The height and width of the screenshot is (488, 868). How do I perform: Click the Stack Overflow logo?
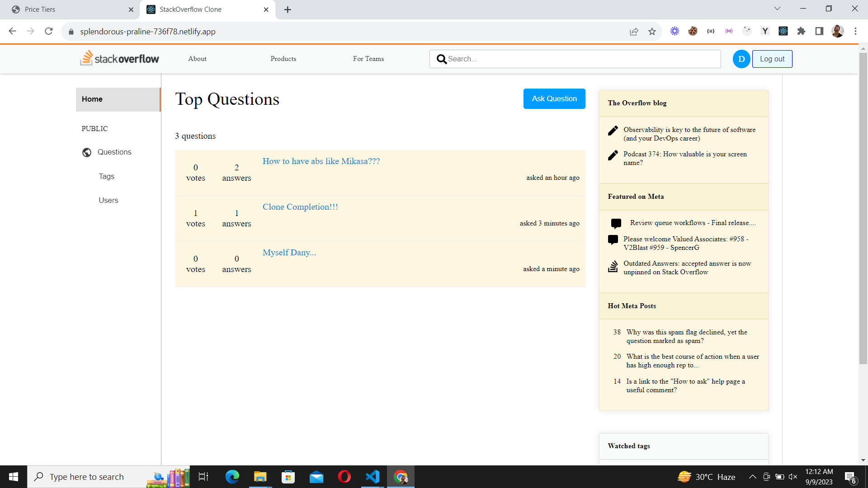click(x=120, y=58)
